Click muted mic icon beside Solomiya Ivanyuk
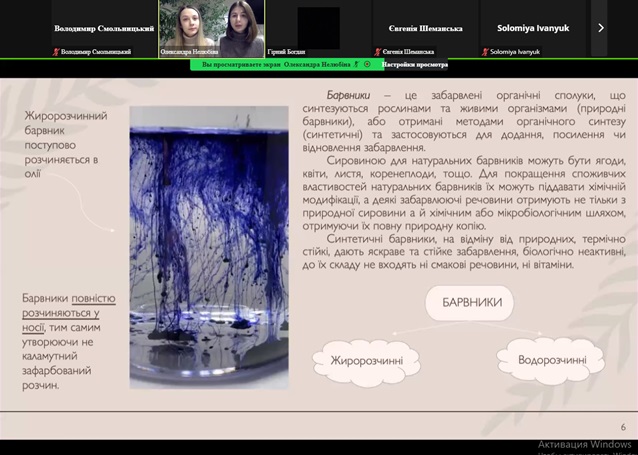Screen dimensions: 638x455 point(485,52)
